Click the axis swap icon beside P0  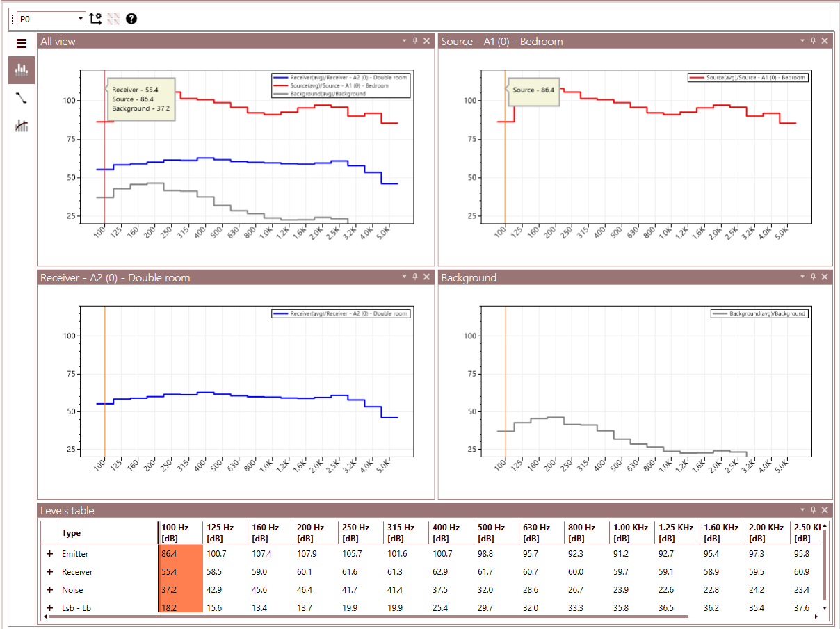point(95,19)
